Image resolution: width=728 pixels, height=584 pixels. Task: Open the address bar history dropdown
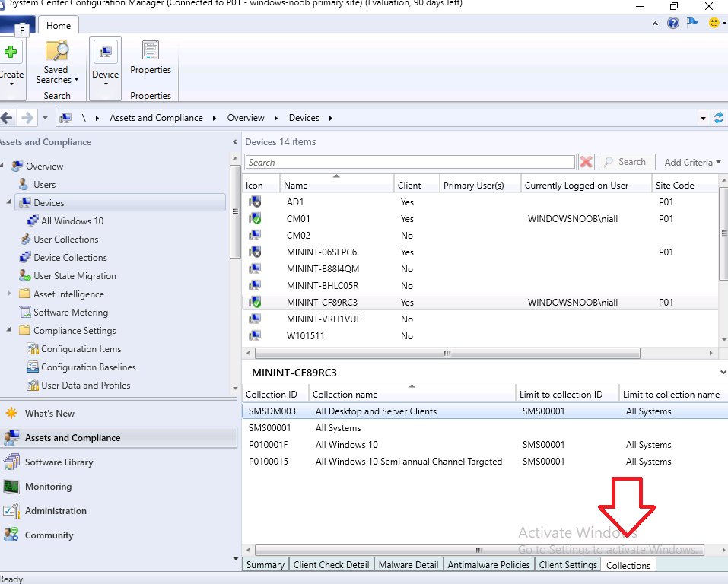[703, 119]
